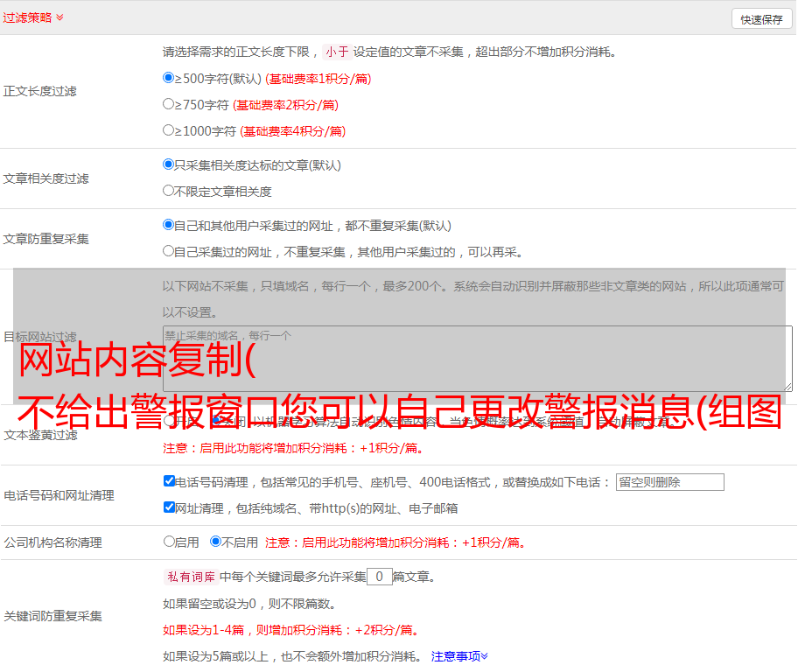Expand the 注意事项 link
798x672 pixels.
(459, 656)
